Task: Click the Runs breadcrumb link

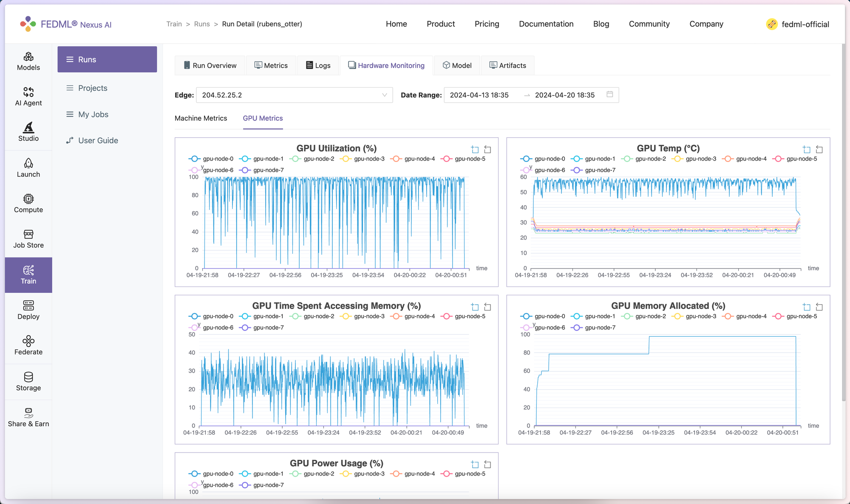Action: [x=202, y=24]
